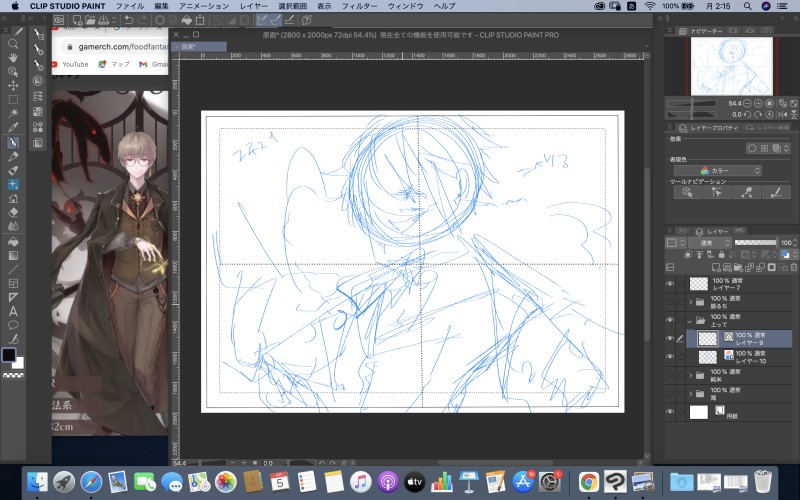Image resolution: width=800 pixels, height=500 pixels.
Task: Select the Pen tool in toolbox
Action: coord(13,142)
